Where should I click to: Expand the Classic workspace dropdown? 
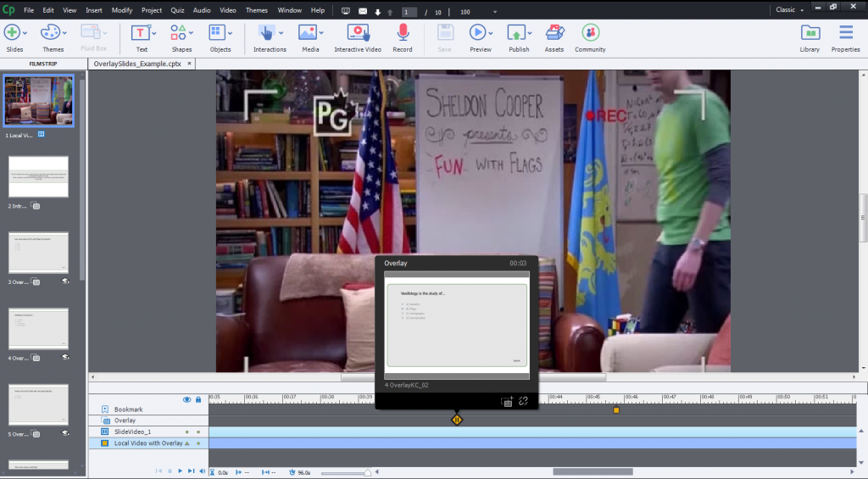tap(802, 10)
